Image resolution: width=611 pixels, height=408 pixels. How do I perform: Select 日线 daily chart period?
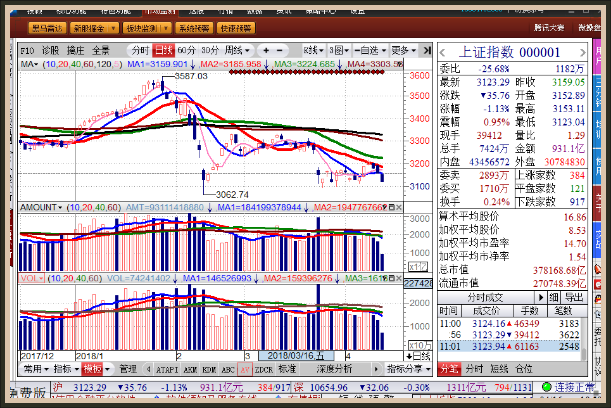pyautogui.click(x=163, y=50)
